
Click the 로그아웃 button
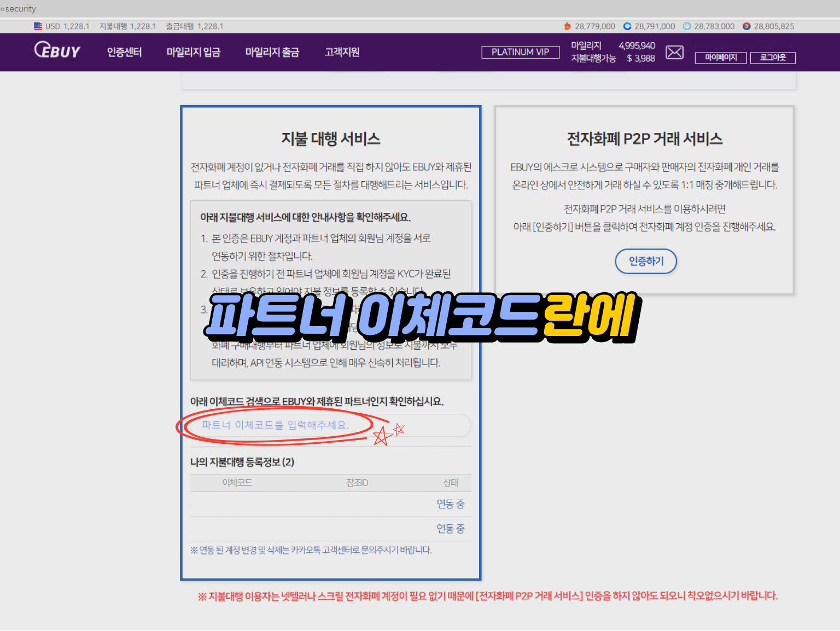tap(772, 57)
